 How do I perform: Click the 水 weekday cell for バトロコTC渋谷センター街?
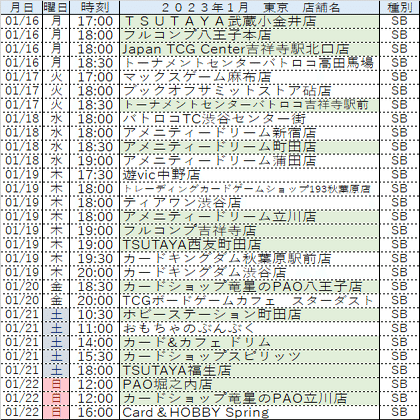tap(56, 119)
